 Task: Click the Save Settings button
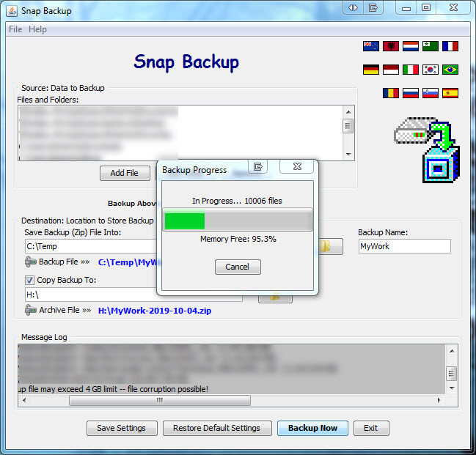coord(122,428)
